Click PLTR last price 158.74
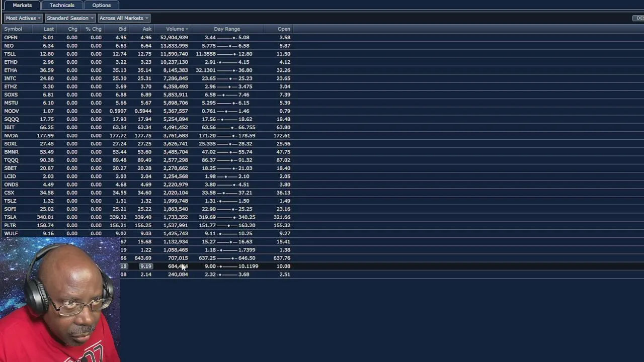The width and height of the screenshot is (644, 362). pyautogui.click(x=45, y=225)
